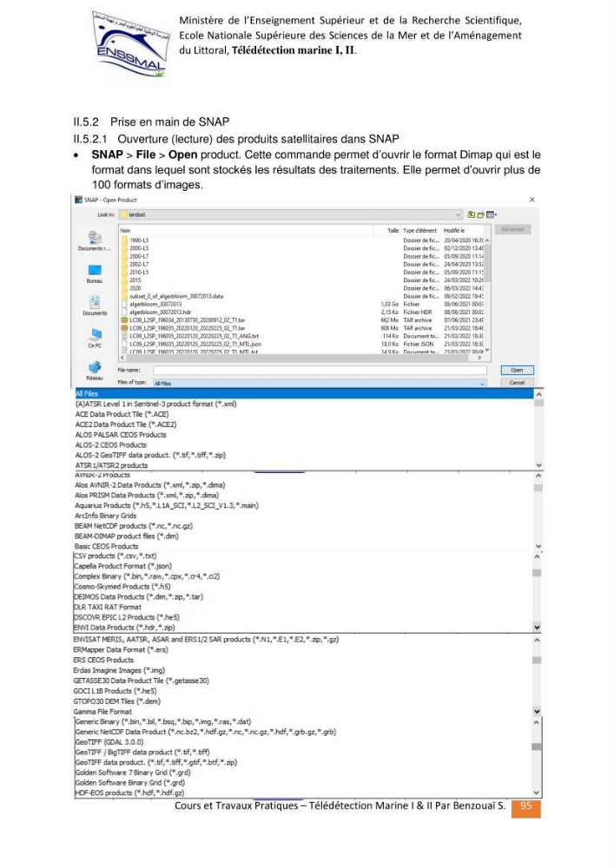The width and height of the screenshot is (614, 868).
Task: Select Ce PC in the sidebar
Action: click(x=96, y=334)
